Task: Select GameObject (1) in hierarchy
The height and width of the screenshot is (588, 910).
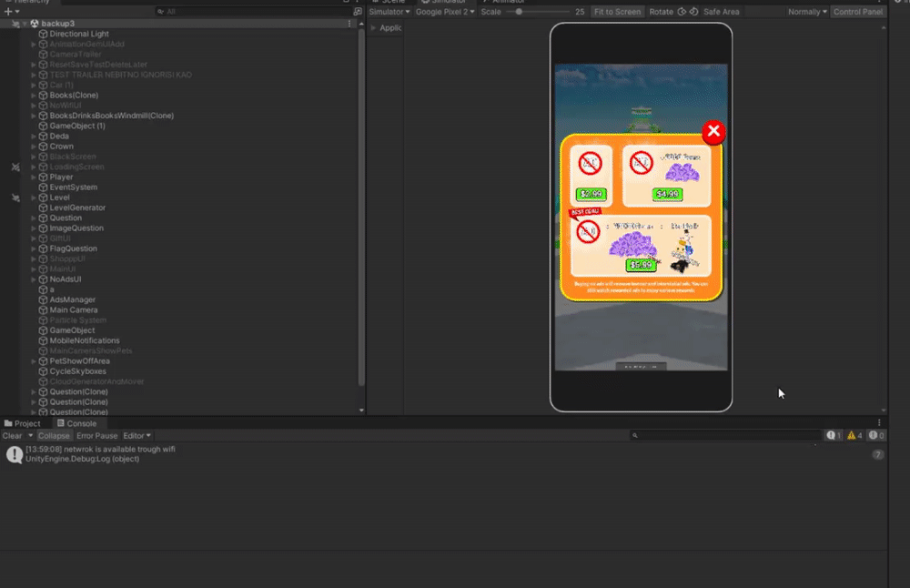Action: tap(77, 126)
